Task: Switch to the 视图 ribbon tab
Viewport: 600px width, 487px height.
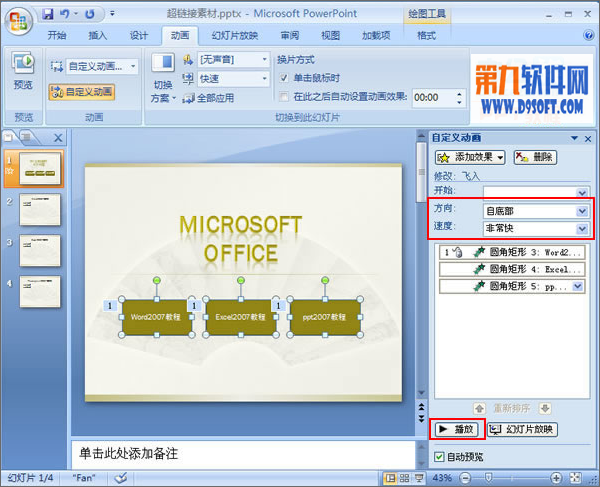Action: pos(331,36)
